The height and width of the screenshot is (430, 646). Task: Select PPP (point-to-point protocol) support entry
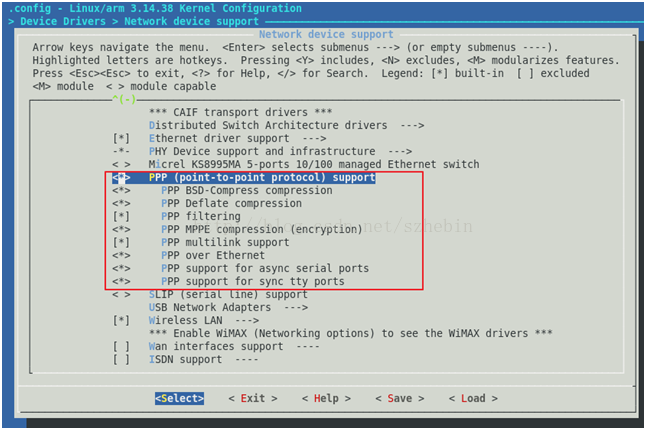click(262, 178)
